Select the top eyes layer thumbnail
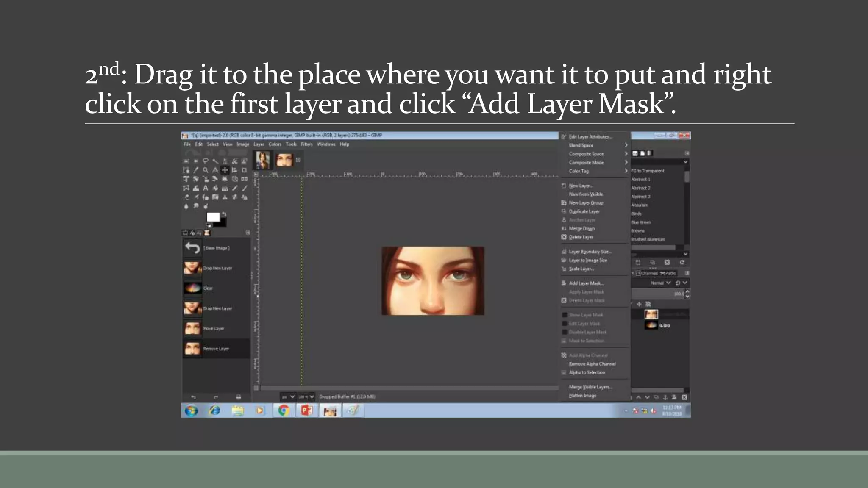The image size is (868, 488). 651,314
